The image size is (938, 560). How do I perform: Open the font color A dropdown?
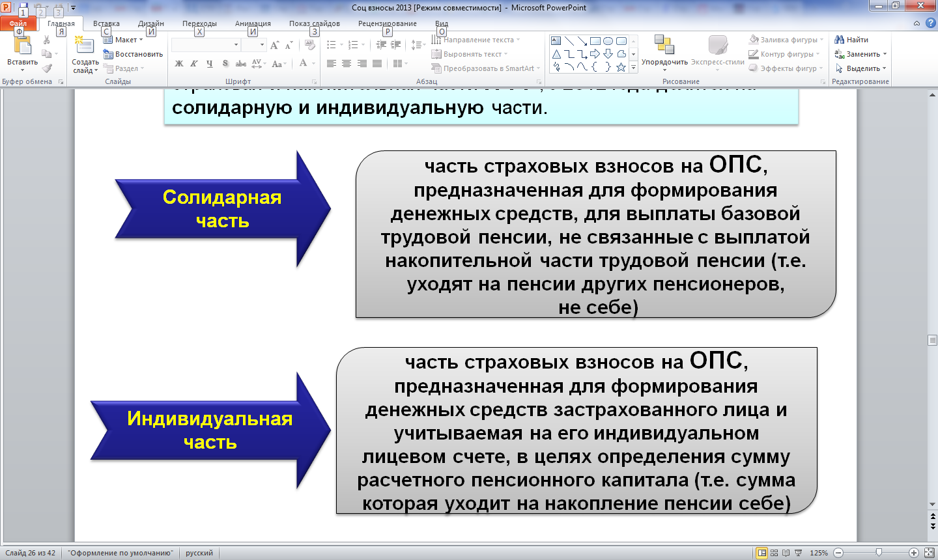point(313,63)
